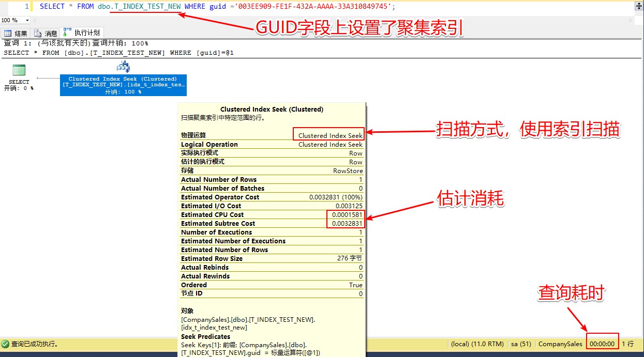Click the CompanySales database in status bar
Image resolution: width=644 pixels, height=357 pixels.
click(560, 344)
